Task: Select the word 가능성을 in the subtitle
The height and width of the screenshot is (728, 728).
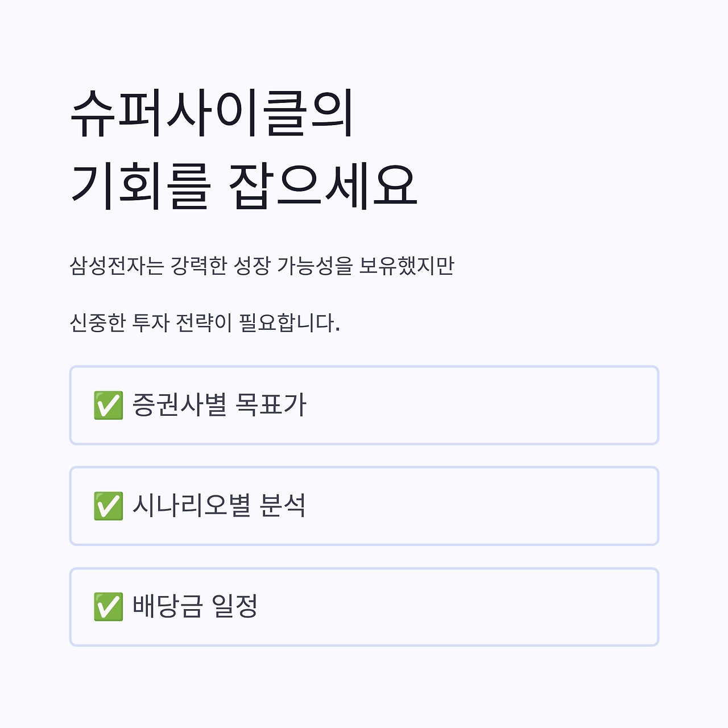Action: pos(315,266)
